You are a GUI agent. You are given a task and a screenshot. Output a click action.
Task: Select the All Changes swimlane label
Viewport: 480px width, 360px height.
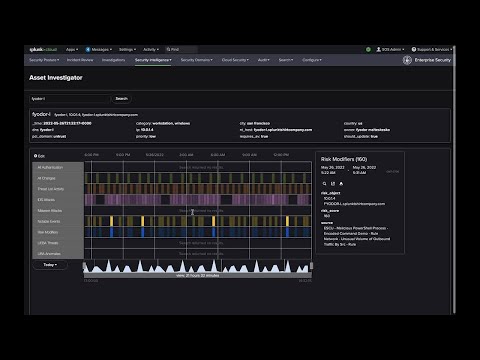click(58, 178)
